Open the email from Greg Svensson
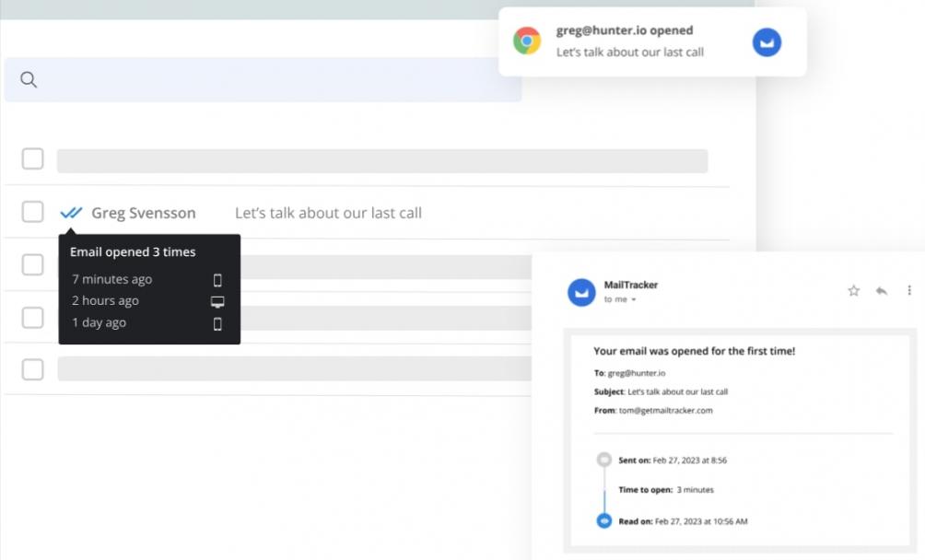This screenshot has width=925, height=560. [144, 213]
